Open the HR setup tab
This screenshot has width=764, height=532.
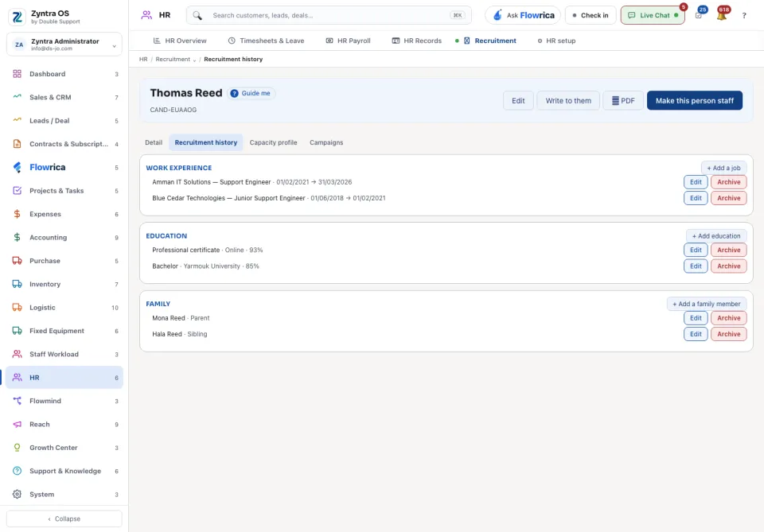[x=556, y=41]
